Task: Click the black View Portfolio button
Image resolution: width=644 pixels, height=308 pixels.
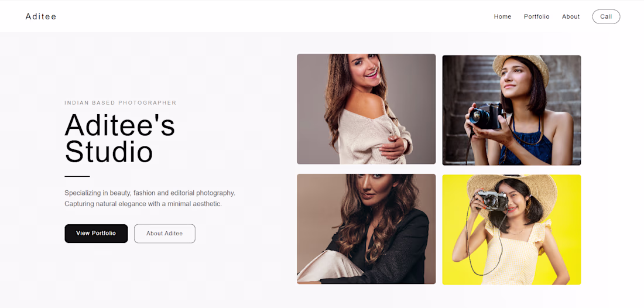Action: pos(96,233)
